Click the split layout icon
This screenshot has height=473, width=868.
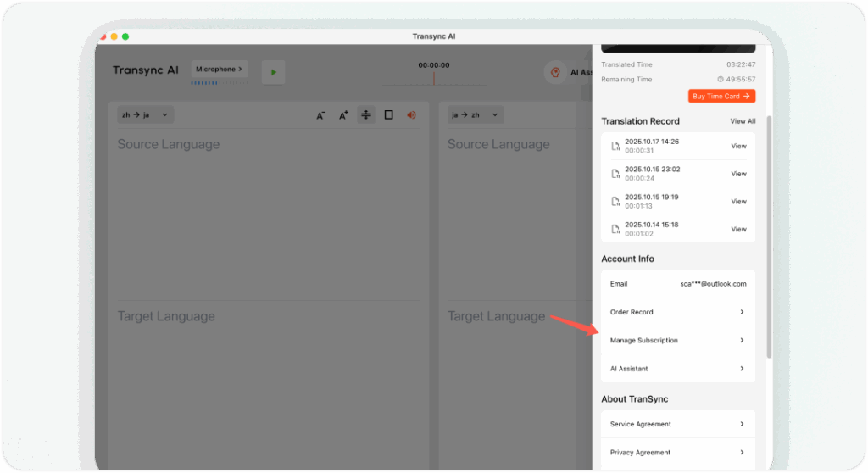point(366,115)
